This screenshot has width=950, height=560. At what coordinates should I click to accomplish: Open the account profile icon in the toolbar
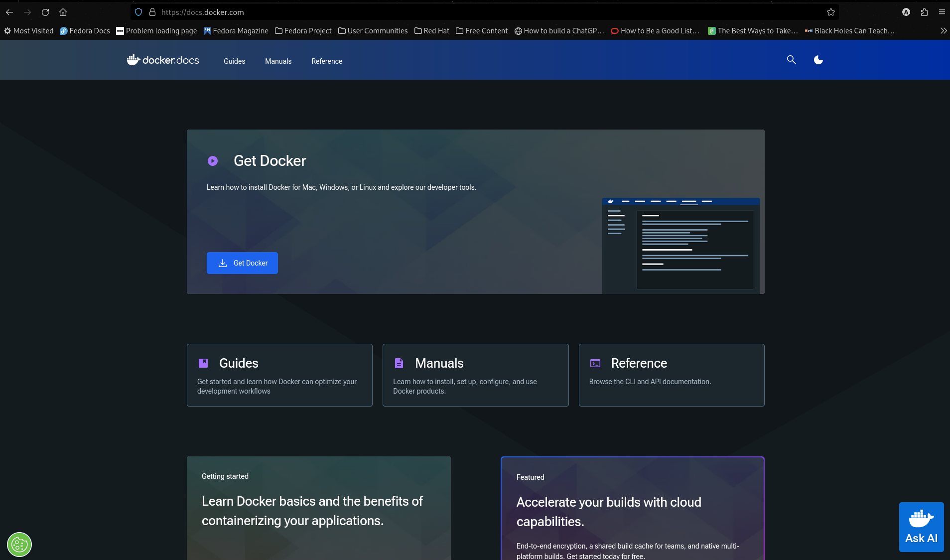(906, 12)
